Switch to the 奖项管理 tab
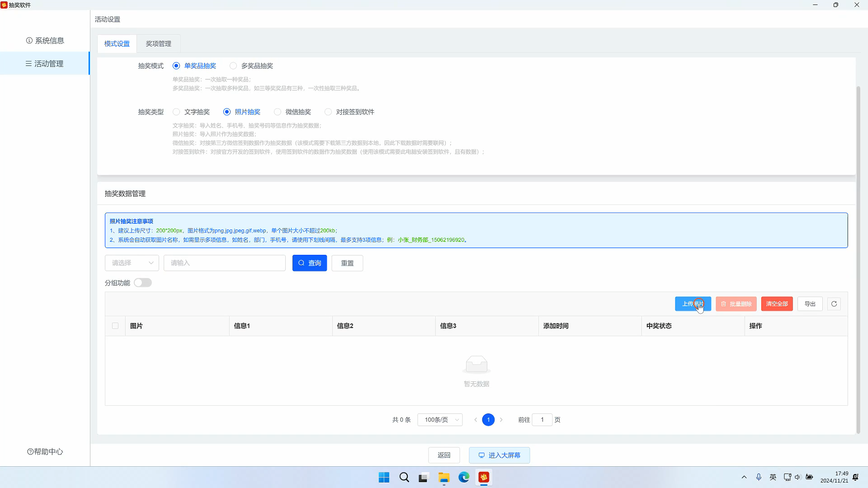This screenshot has height=488, width=868. [x=158, y=44]
